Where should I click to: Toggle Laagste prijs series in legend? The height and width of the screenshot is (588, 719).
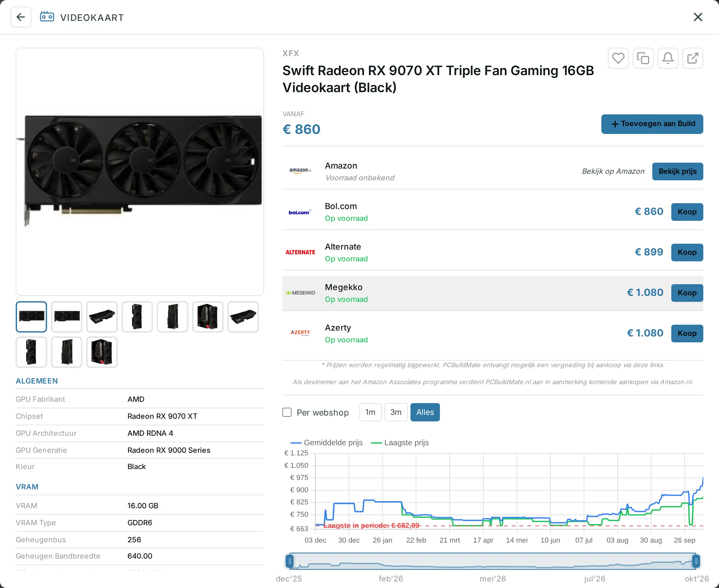(x=400, y=443)
